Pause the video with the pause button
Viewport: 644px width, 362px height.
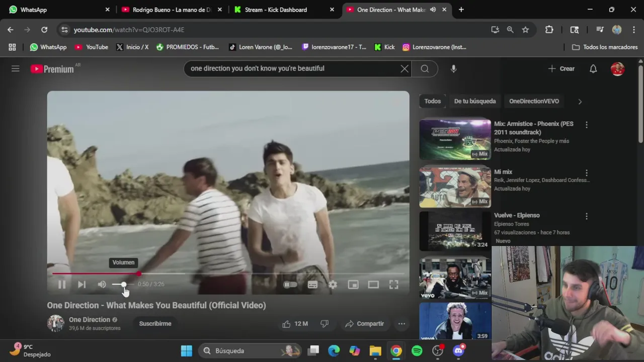point(61,285)
